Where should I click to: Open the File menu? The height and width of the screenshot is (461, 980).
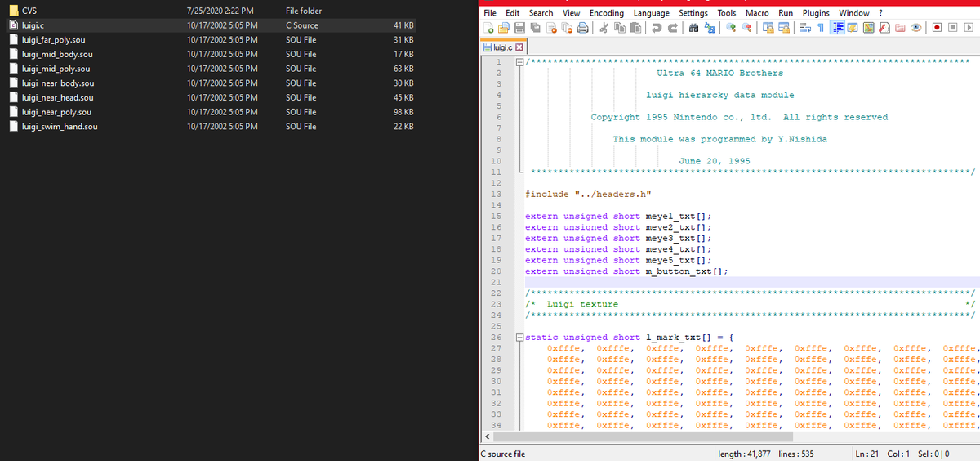click(491, 13)
